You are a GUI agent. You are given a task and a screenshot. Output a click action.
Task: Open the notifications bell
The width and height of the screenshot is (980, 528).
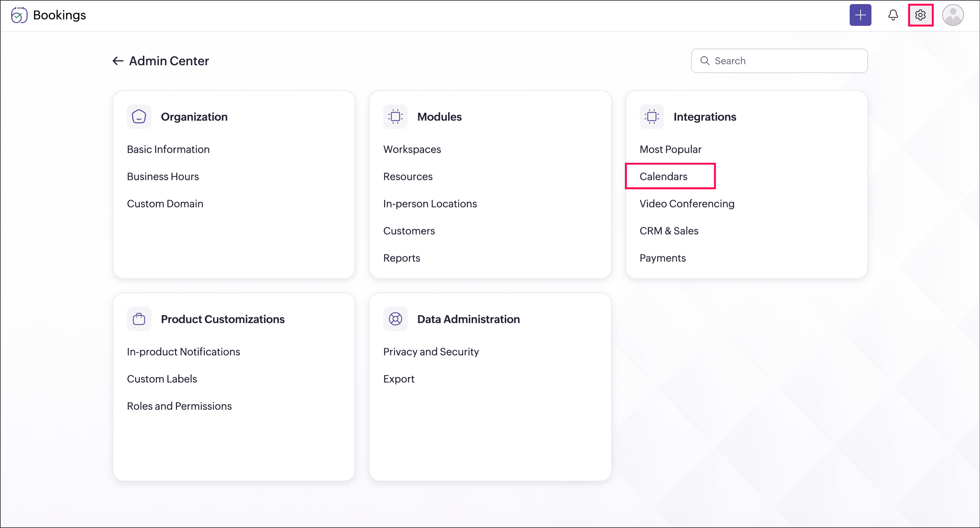[x=893, y=15]
